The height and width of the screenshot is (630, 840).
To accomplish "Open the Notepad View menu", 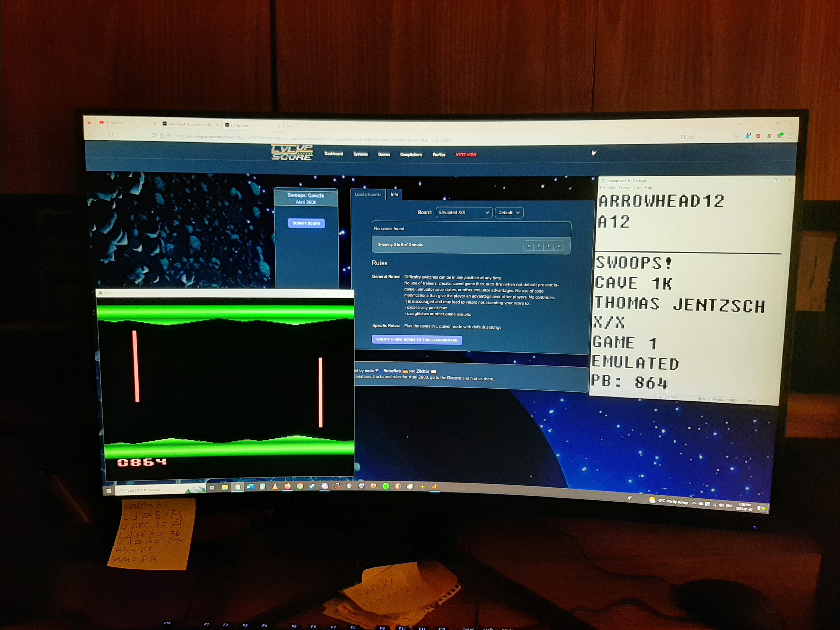I will [637, 187].
